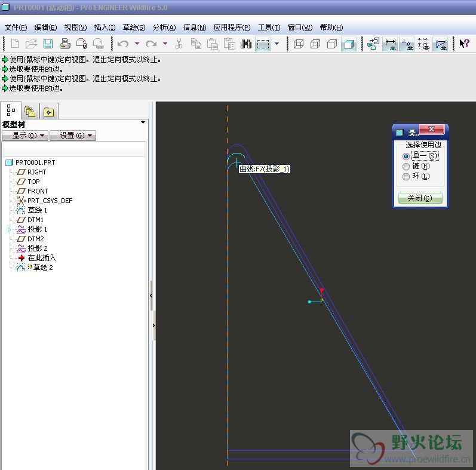The height and width of the screenshot is (470, 476).
Task: Click the sketch orientation icon
Action: [x=373, y=44]
